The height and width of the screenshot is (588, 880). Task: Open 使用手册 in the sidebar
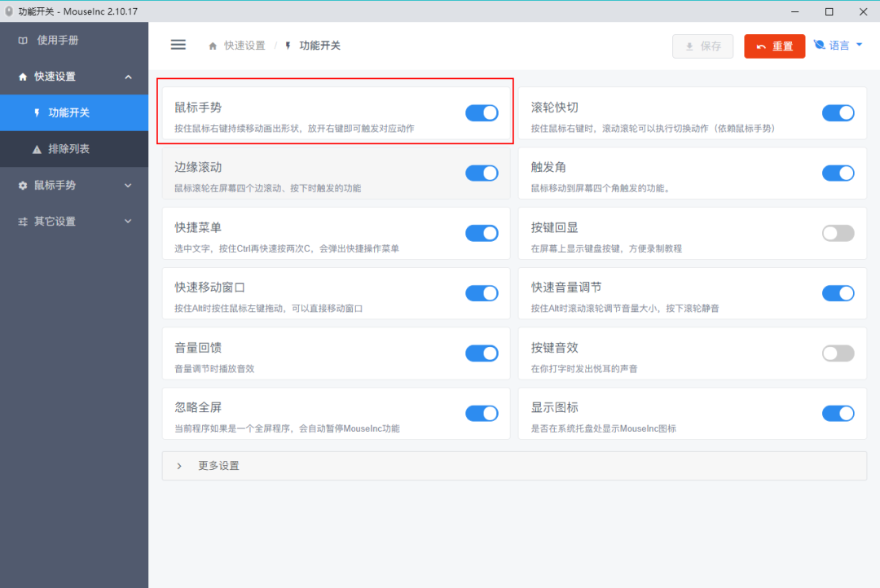pos(74,41)
